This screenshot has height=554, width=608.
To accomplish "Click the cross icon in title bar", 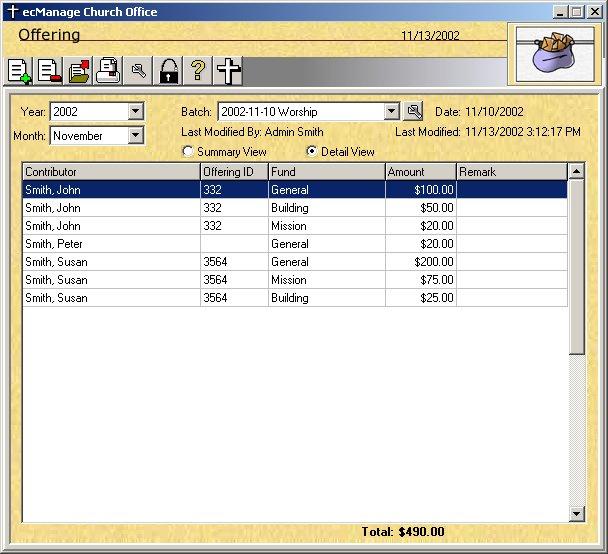I will coord(13,12).
